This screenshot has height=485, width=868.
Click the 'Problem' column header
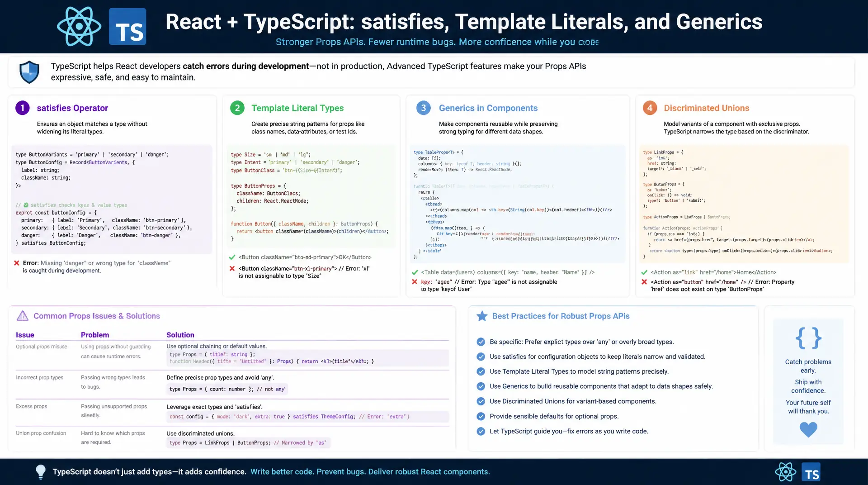(x=95, y=335)
